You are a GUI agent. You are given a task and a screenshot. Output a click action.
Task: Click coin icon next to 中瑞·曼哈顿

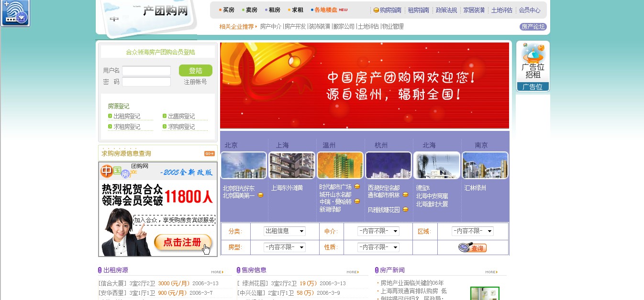point(357,201)
